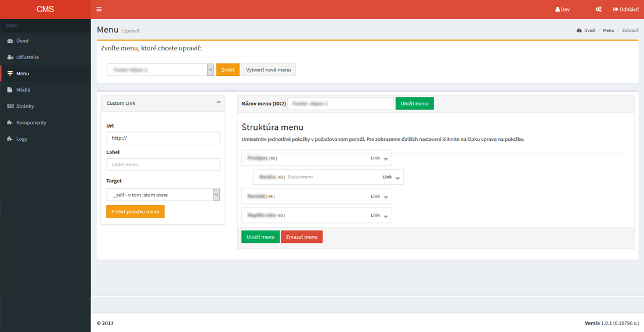Click Zobraziť in the breadcrumb
644x332 pixels.
click(631, 30)
